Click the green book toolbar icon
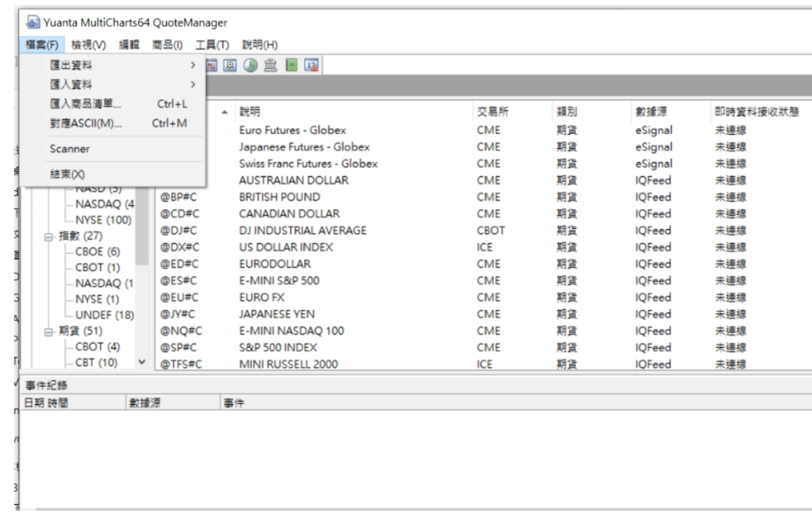Screen dimensions: 812x512 [292, 65]
